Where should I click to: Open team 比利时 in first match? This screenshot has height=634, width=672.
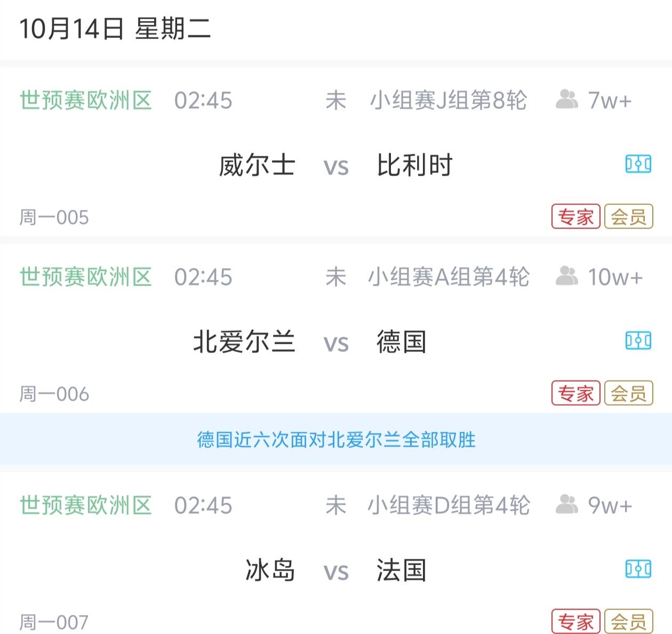click(x=414, y=165)
